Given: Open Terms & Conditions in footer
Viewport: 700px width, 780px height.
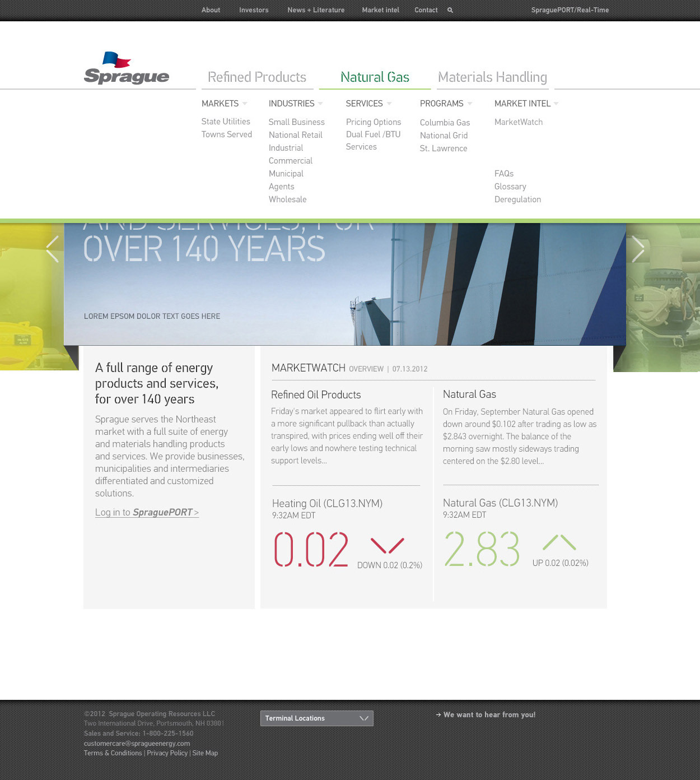Looking at the screenshot, I should (x=113, y=753).
